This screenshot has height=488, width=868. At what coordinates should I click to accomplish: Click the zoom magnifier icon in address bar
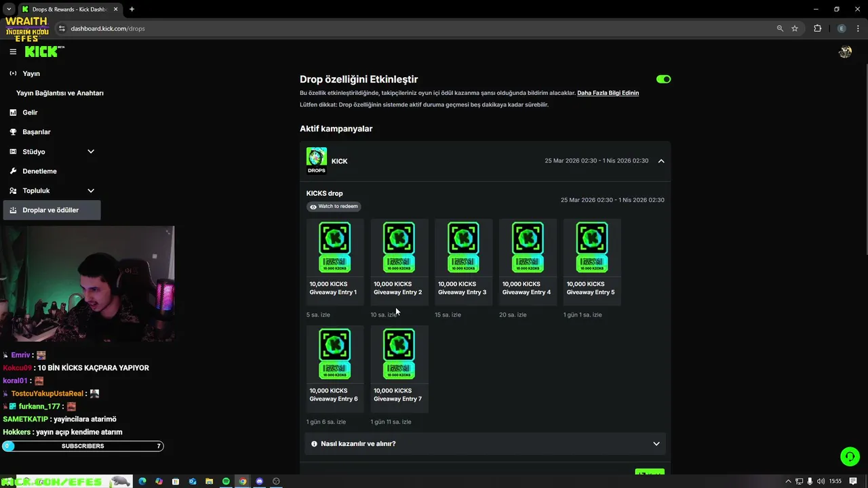[780, 28]
